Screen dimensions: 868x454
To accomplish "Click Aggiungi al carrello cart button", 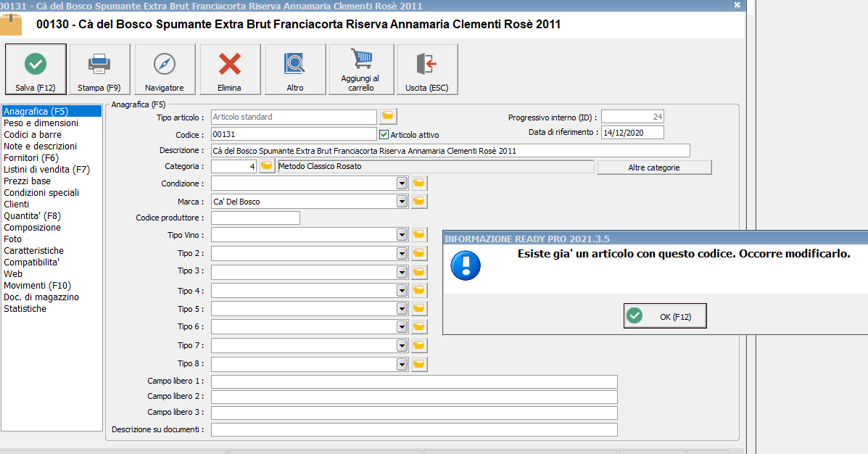I will point(361,69).
